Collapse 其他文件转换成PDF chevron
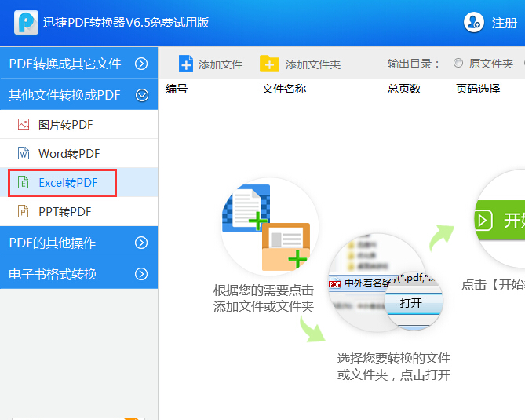 [142, 96]
